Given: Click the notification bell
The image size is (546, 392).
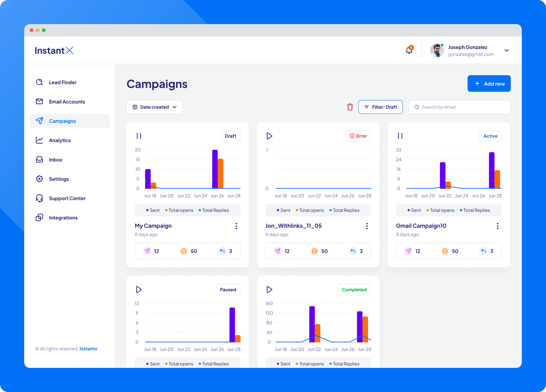Looking at the screenshot, I should click(409, 50).
